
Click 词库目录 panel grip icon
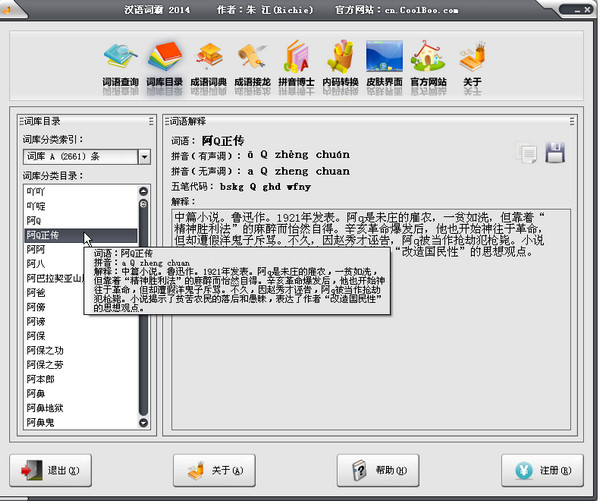(x=151, y=121)
